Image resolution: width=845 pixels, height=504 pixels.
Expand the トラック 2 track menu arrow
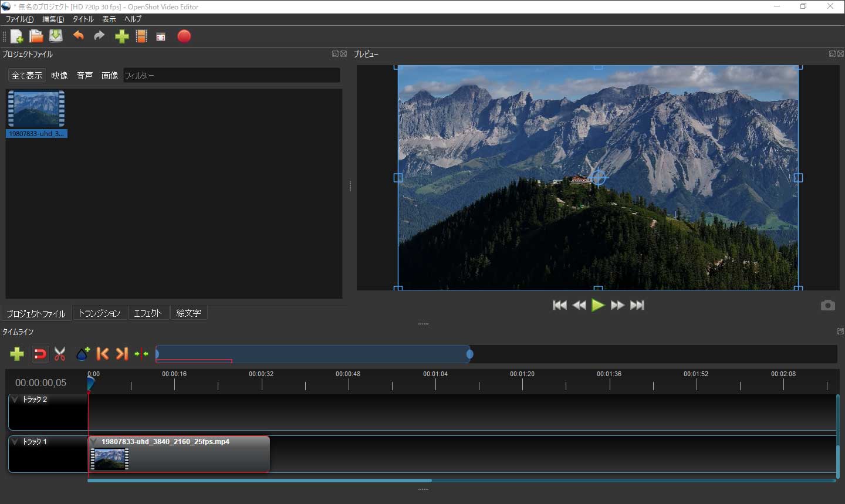point(15,399)
